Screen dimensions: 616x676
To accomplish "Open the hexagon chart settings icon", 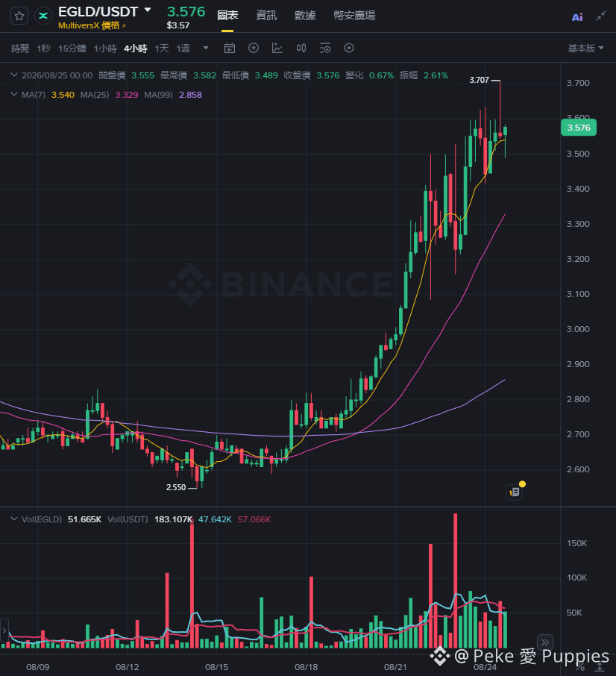I will click(349, 48).
